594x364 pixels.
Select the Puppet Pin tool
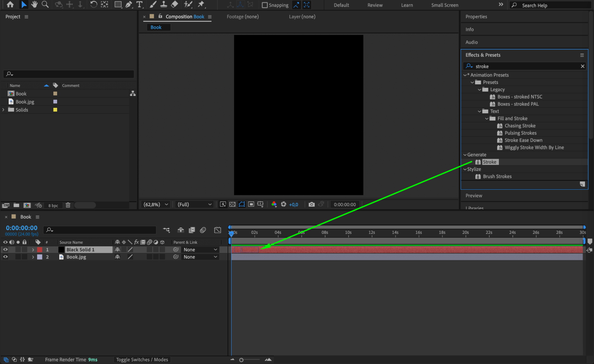[x=201, y=4]
